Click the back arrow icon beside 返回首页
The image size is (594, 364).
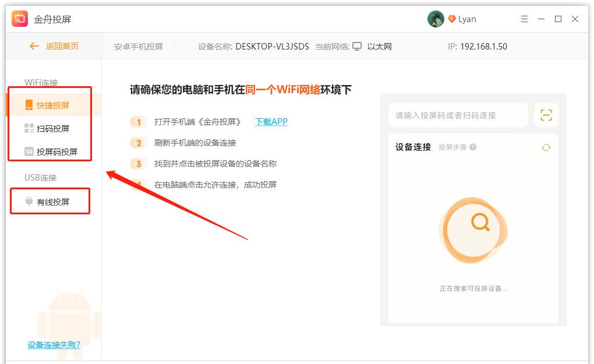pos(34,46)
